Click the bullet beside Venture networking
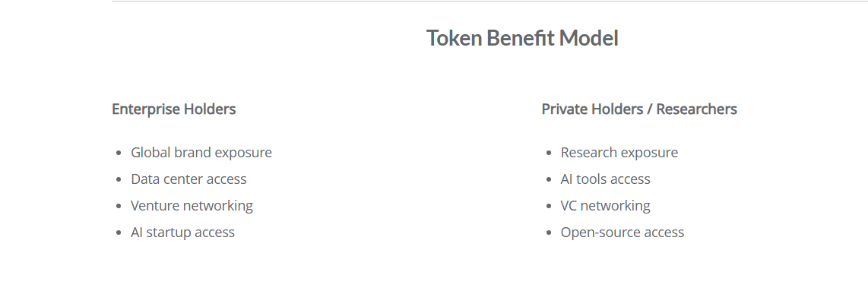Screen dimensions: 868x288 click(x=119, y=206)
